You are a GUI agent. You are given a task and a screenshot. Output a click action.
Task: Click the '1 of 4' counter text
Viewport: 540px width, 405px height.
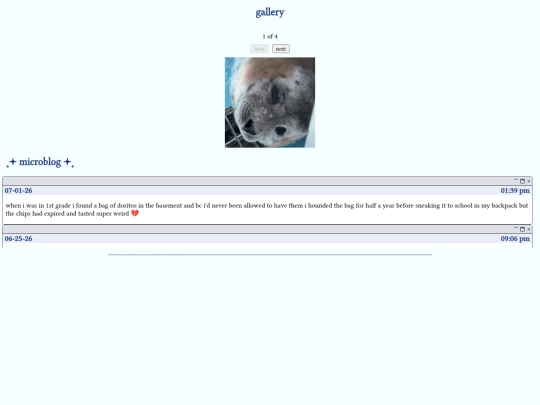coord(270,36)
